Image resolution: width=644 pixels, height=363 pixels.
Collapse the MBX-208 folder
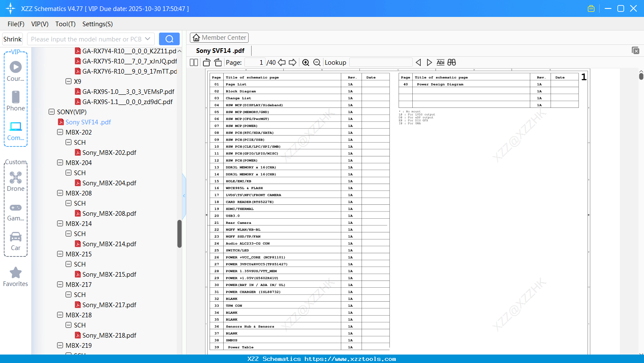(60, 193)
